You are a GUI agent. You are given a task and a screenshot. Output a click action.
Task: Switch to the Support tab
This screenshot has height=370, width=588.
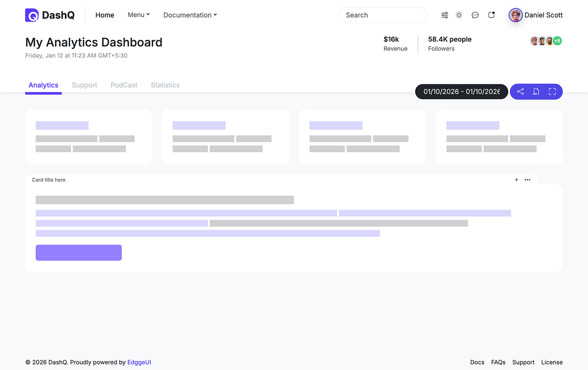[x=84, y=85]
